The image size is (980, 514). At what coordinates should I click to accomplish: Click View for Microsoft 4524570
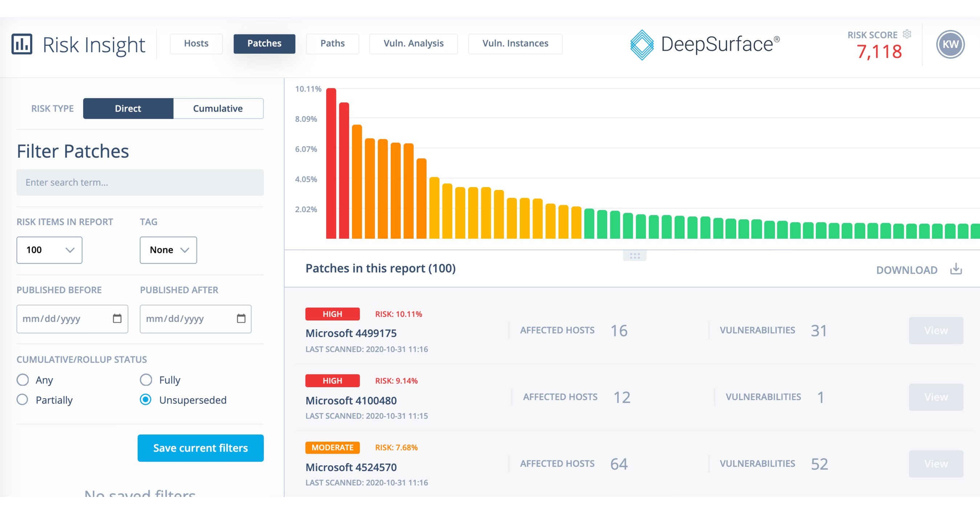pos(936,464)
